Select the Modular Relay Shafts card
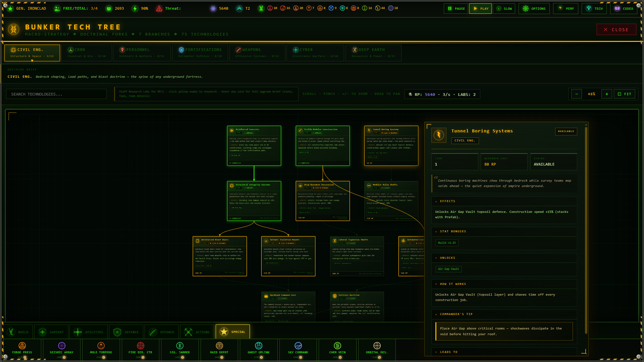644x362 pixels. point(391,201)
